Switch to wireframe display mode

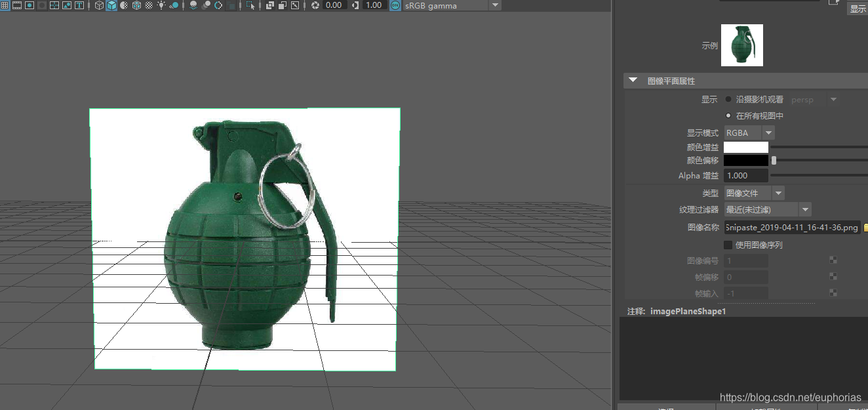[x=99, y=5]
